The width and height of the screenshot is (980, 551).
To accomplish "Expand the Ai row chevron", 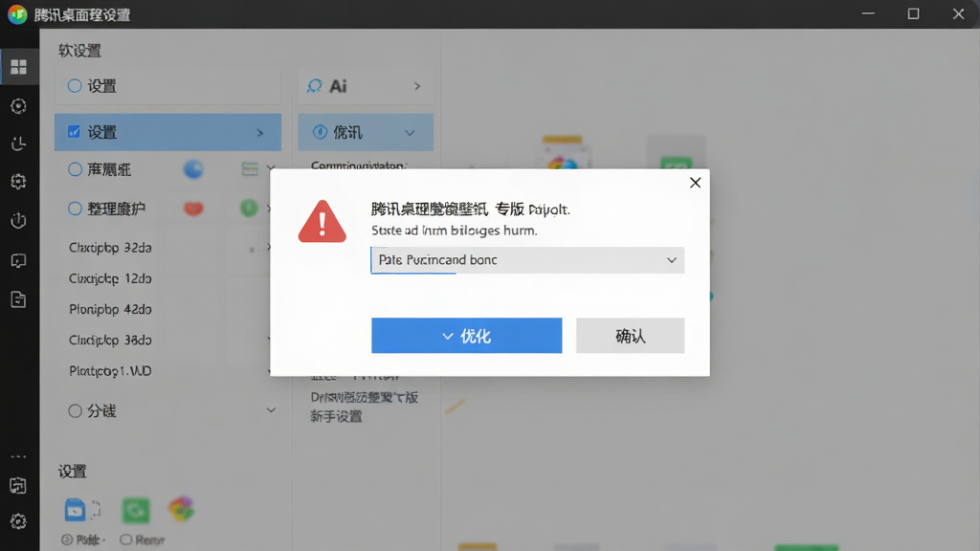I will [417, 86].
